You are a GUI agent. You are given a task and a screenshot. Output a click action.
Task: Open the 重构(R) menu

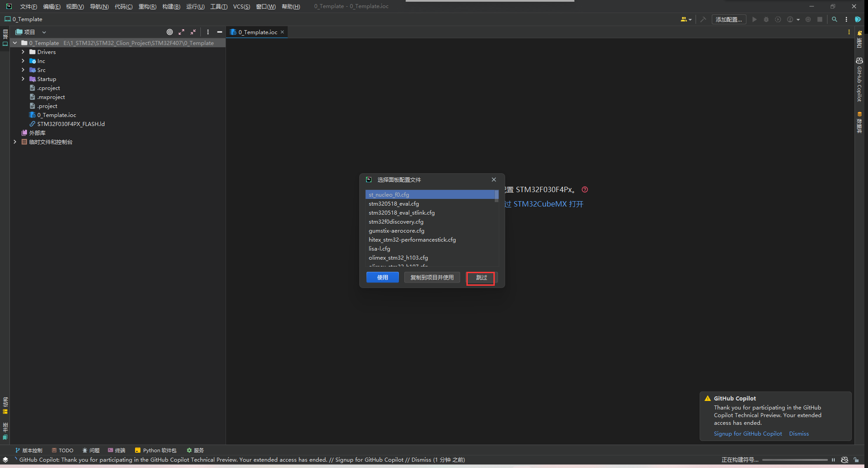click(147, 6)
